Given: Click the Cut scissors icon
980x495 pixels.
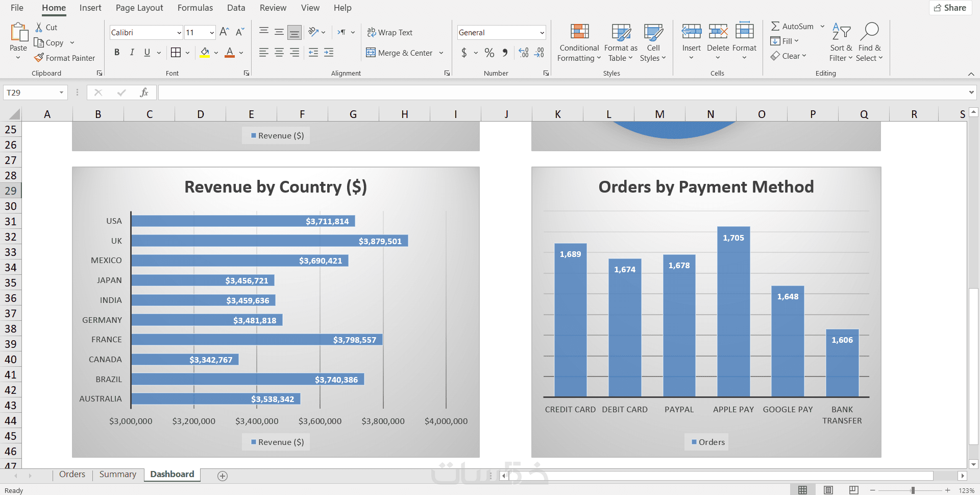Looking at the screenshot, I should (x=39, y=28).
